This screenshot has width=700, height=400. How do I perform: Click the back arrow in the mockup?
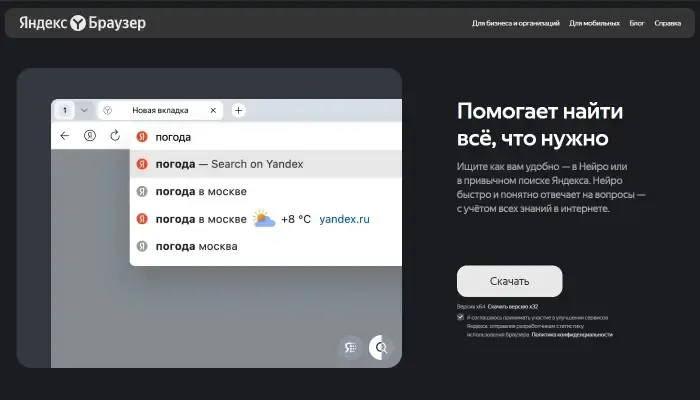65,136
